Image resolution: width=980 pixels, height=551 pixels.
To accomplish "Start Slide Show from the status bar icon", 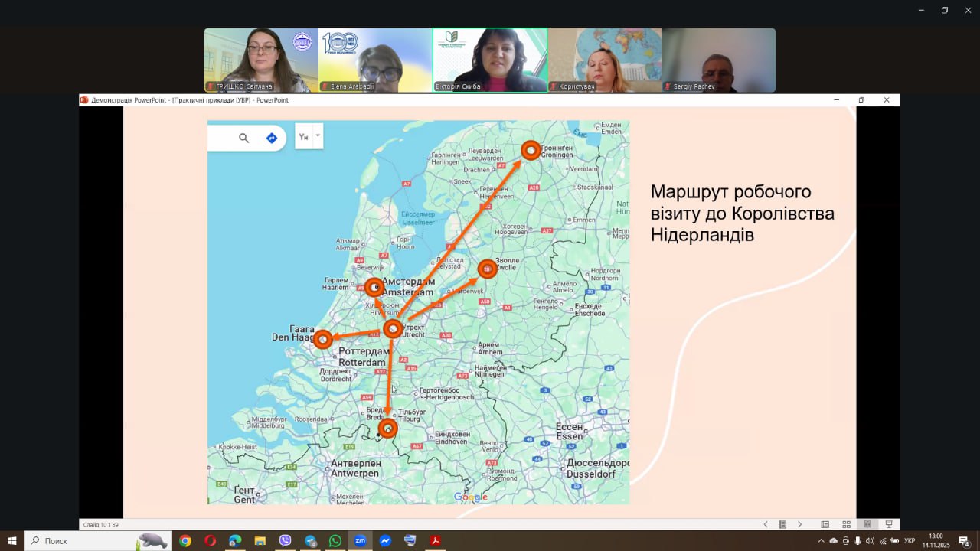I will click(x=889, y=524).
